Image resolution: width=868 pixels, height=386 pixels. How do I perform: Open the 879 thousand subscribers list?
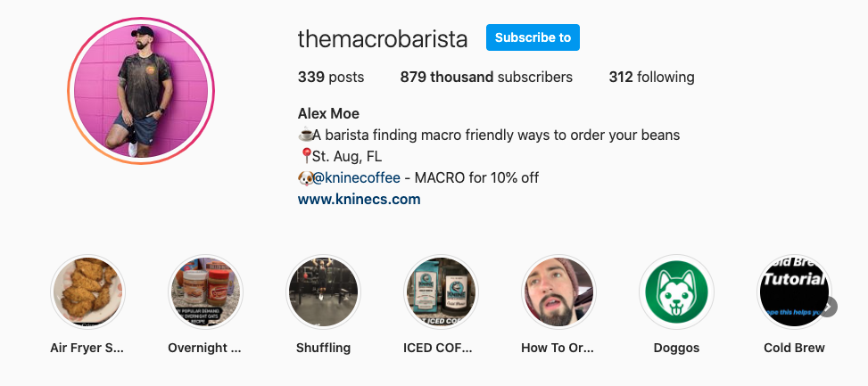coord(486,77)
